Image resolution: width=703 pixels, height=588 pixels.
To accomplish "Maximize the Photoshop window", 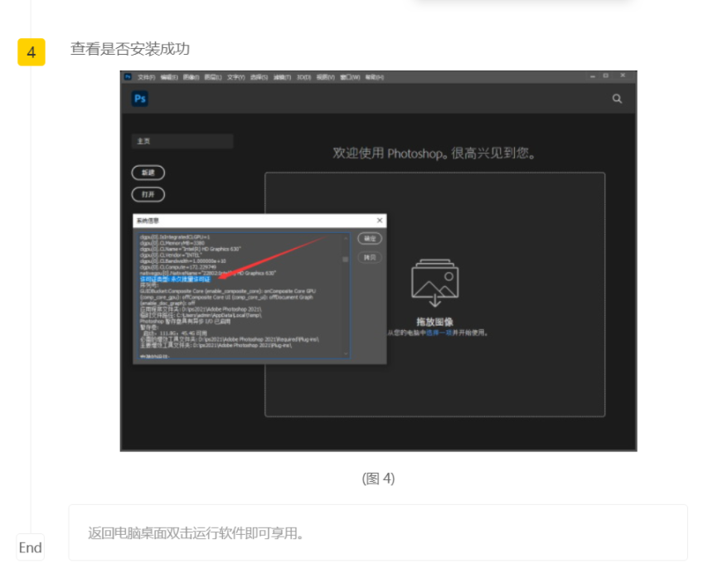I will (x=606, y=75).
